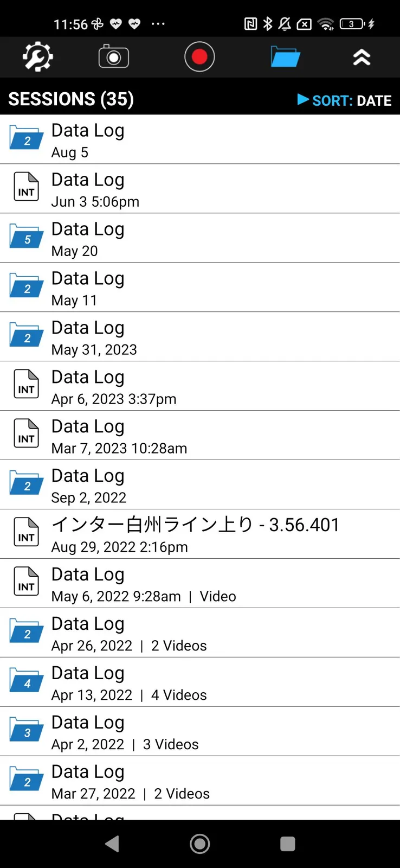
Task: Select the Sep 2, 2022 folder icon
Action: click(x=26, y=483)
